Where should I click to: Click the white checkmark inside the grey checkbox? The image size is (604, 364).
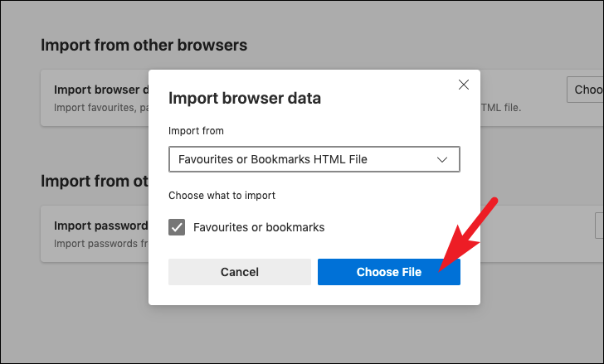[x=177, y=227]
